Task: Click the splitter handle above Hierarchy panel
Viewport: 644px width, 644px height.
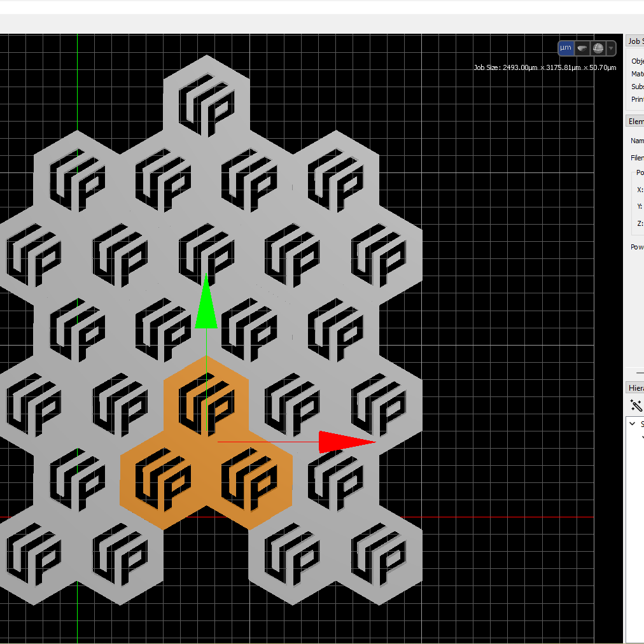Action: pyautogui.click(x=635, y=374)
